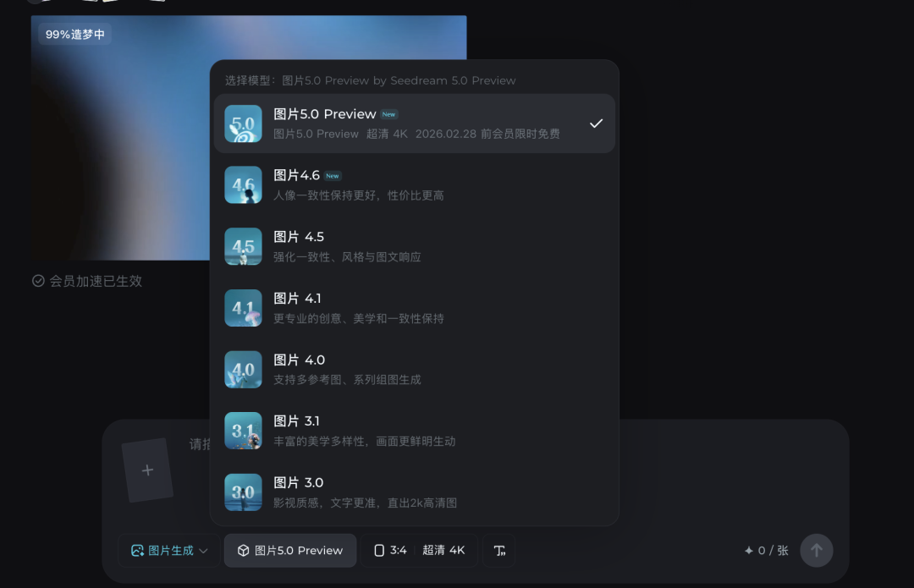Click the phone-shaped aspect ratio icon
Image resolution: width=914 pixels, height=588 pixels.
point(379,550)
